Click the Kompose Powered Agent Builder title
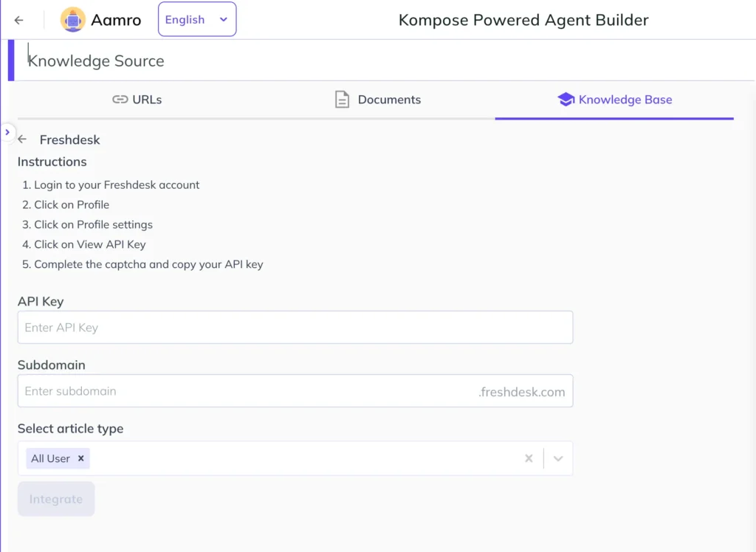This screenshot has height=552, width=756. [523, 20]
